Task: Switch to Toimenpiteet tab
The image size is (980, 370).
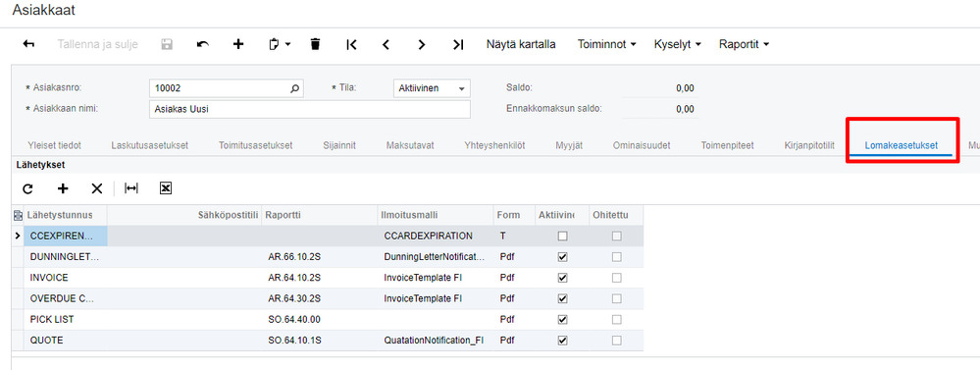Action: (728, 145)
